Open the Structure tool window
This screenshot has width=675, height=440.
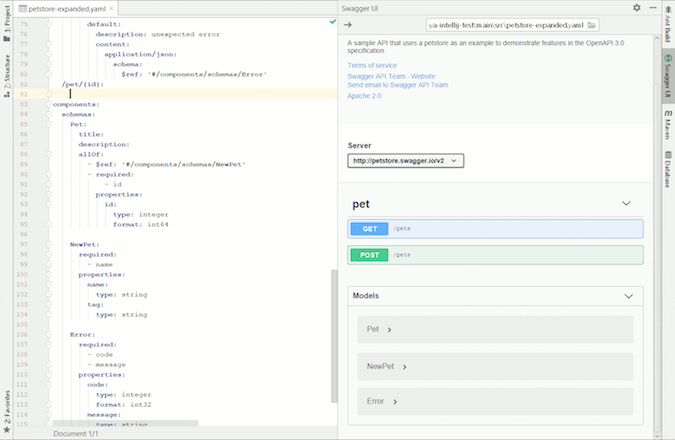7,73
